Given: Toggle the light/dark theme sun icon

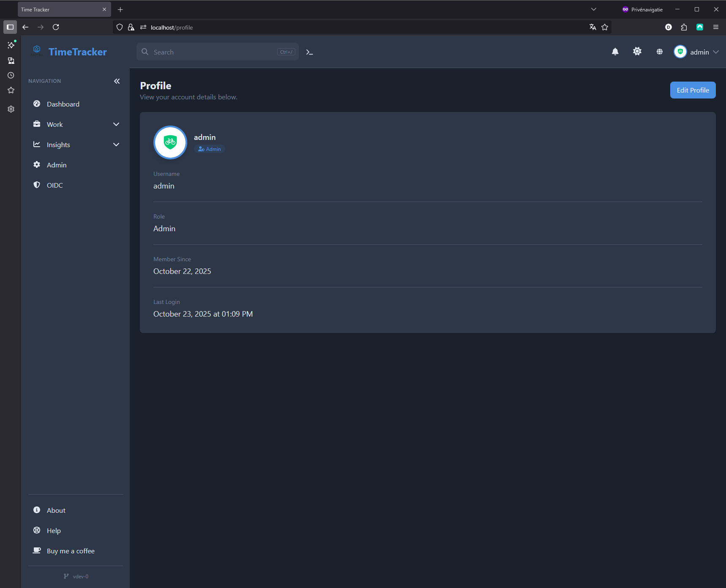Looking at the screenshot, I should 637,52.
